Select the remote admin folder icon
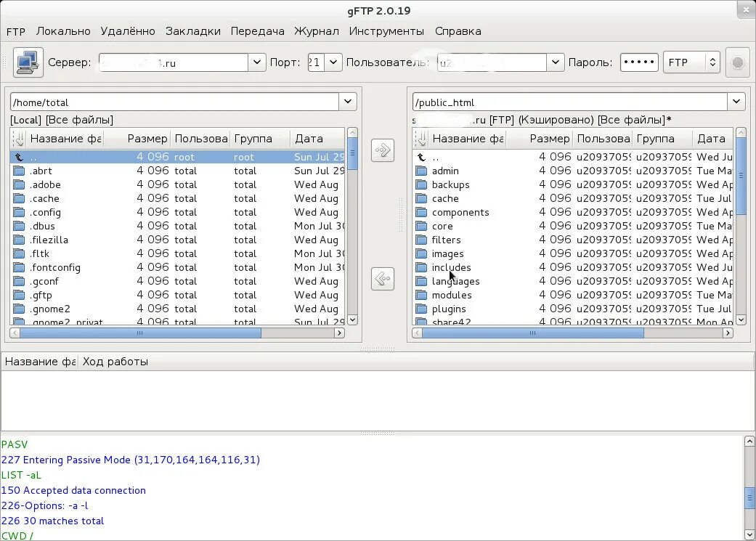This screenshot has height=541, width=756. [421, 171]
